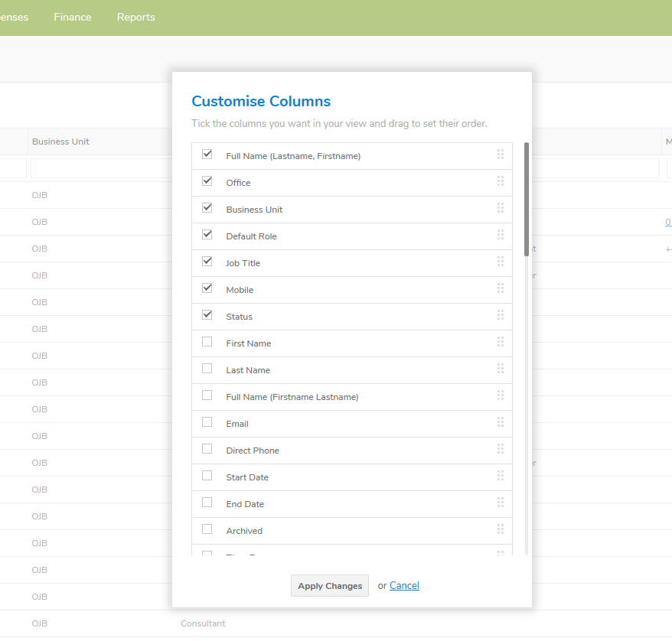
Task: Tick the Direct Phone checkbox
Action: click(x=207, y=449)
